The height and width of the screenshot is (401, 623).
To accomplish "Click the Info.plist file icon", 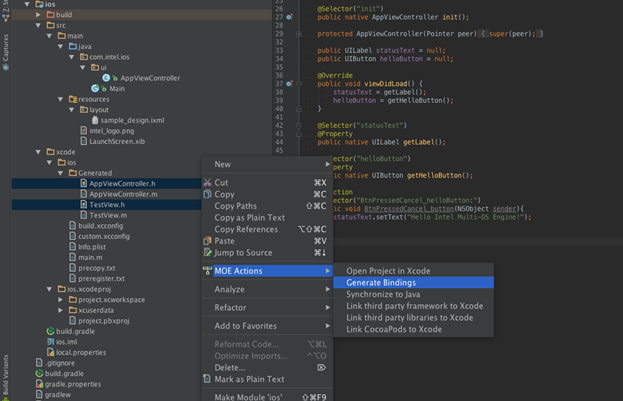I will coord(72,246).
